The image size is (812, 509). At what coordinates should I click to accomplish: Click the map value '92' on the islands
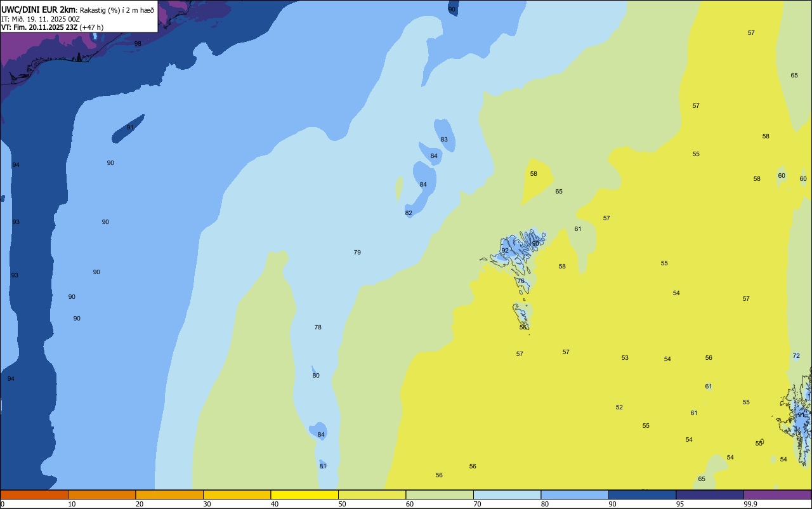click(505, 250)
